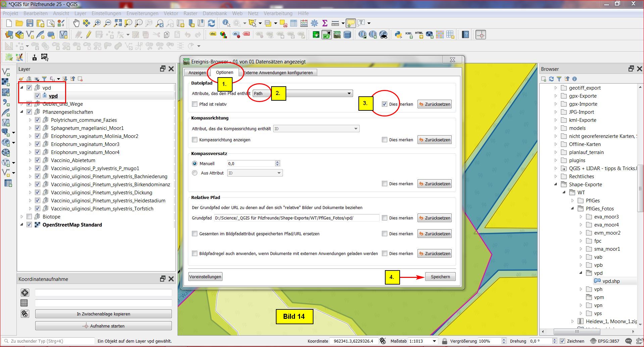The width and height of the screenshot is (644, 347).
Task: Open the Help book icon in toolbar
Action: pos(465,35)
